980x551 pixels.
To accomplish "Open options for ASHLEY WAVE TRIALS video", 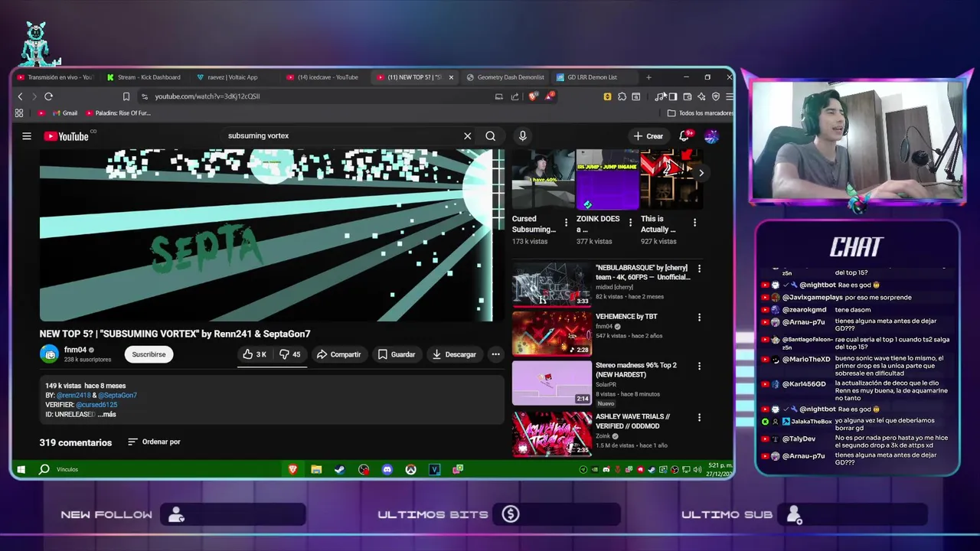I will tap(699, 417).
